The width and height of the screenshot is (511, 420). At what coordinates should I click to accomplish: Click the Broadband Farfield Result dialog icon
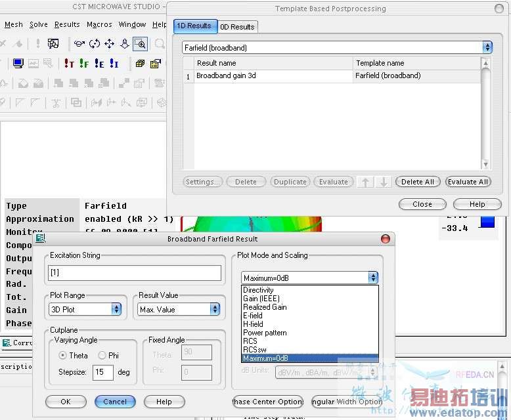click(x=41, y=239)
